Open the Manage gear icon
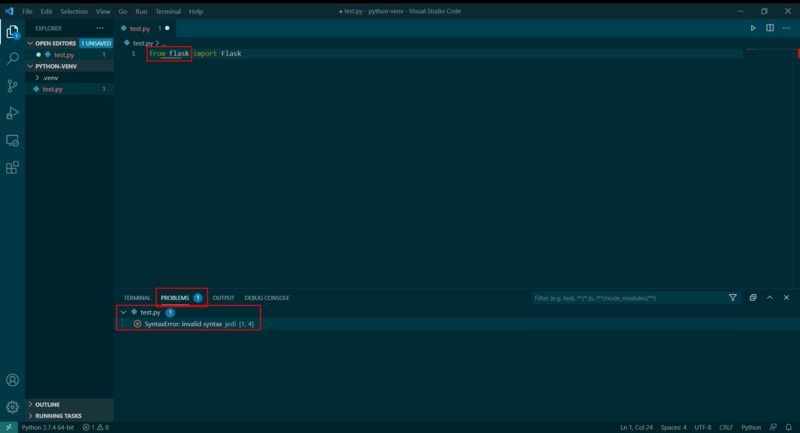The image size is (800, 433). [12, 407]
